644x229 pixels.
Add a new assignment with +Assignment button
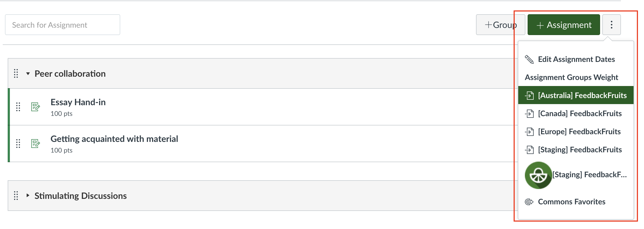[x=564, y=25]
